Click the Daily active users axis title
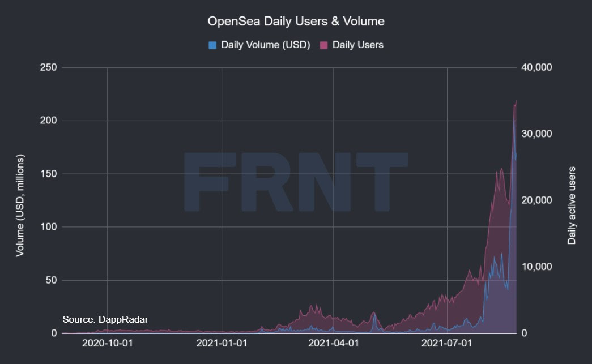The image size is (592, 364). click(572, 205)
